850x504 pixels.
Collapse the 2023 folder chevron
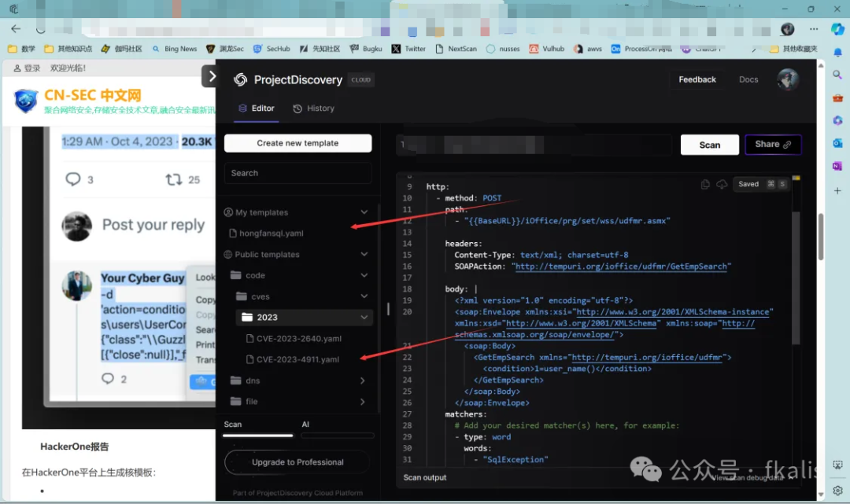[x=364, y=317]
